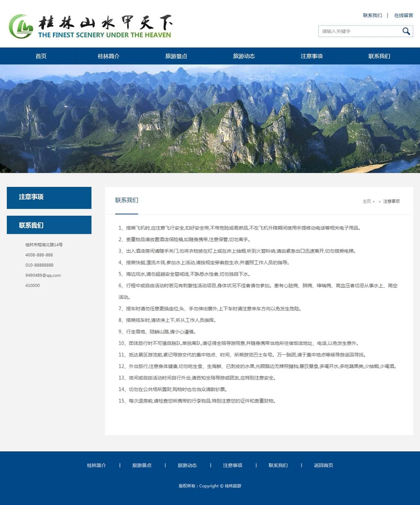Click 注意事项 link in footer
The height and width of the screenshot is (505, 420).
(233, 466)
